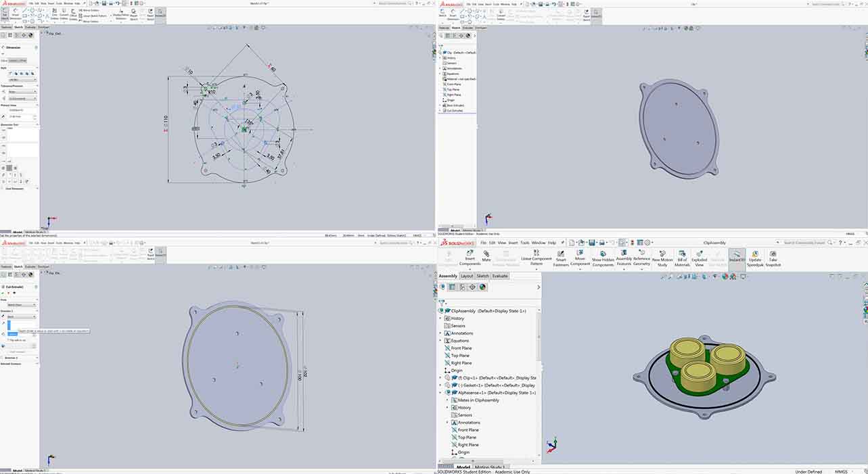This screenshot has height=474, width=868.
Task: Open DimXpertManager tab in ClipAssembly window
Action: pyautogui.click(x=472, y=287)
